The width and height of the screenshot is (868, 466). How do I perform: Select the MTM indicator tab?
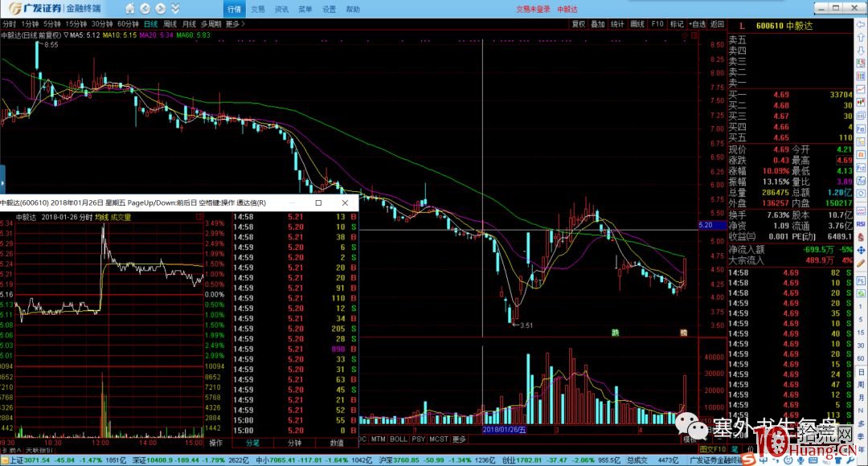pyautogui.click(x=378, y=439)
